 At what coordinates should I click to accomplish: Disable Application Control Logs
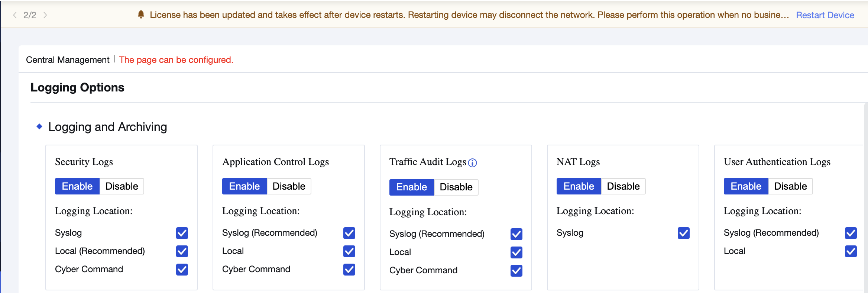pyautogui.click(x=289, y=186)
